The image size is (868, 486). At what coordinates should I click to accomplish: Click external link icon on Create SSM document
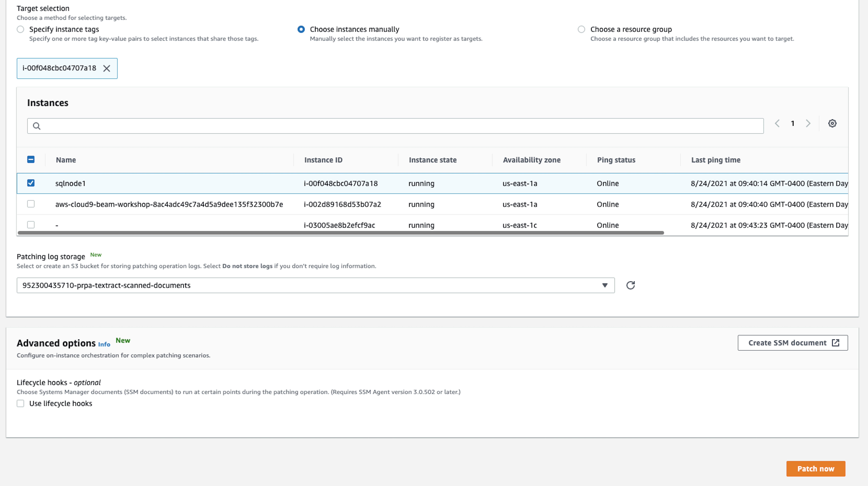(836, 343)
